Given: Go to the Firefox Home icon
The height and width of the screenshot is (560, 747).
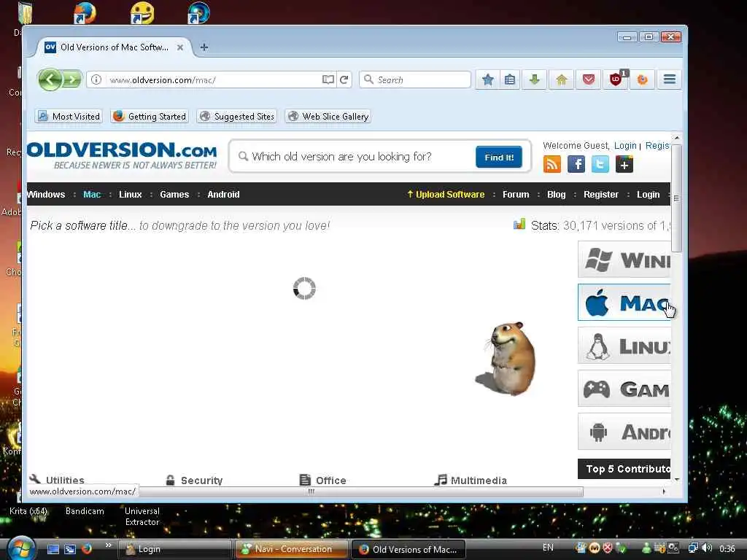Looking at the screenshot, I should pos(562,79).
